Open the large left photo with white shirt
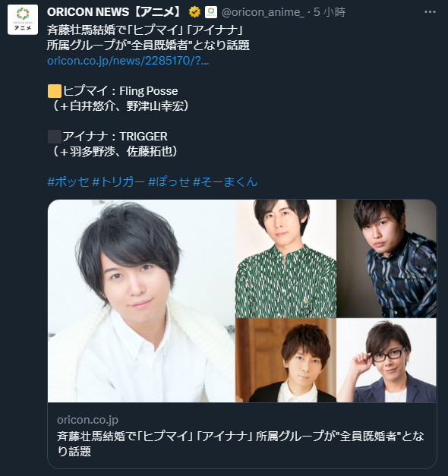 coord(141,301)
